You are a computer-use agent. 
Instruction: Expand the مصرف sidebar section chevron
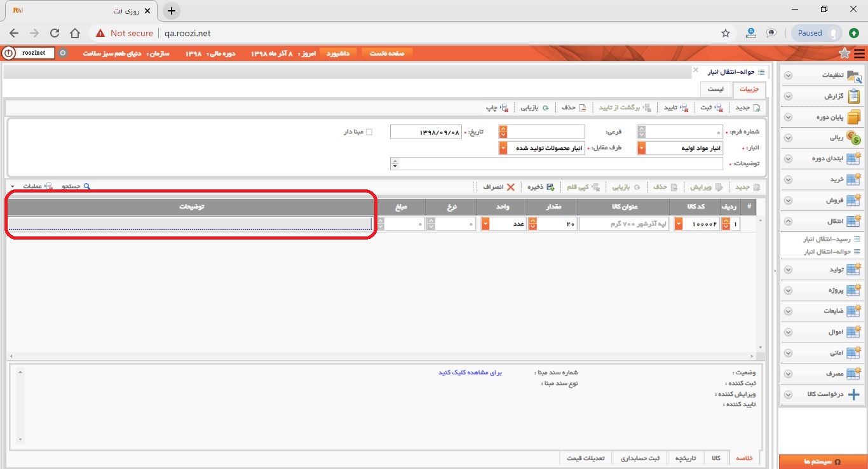point(788,374)
